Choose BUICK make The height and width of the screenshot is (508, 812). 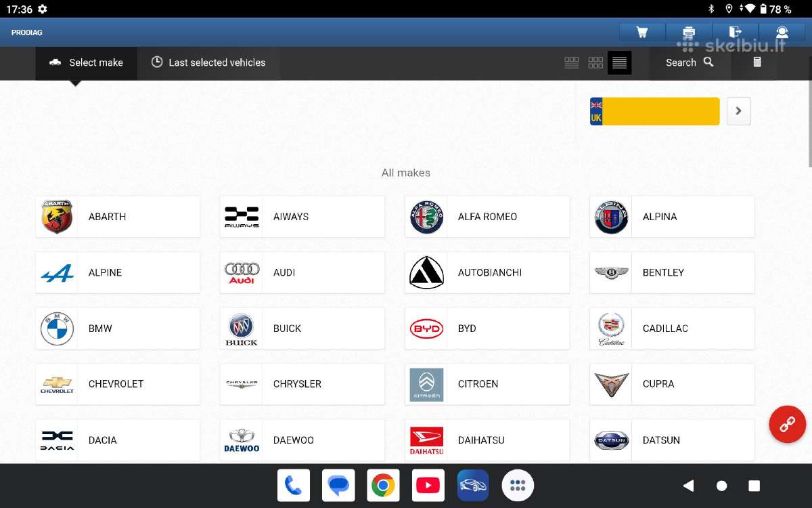tap(302, 329)
